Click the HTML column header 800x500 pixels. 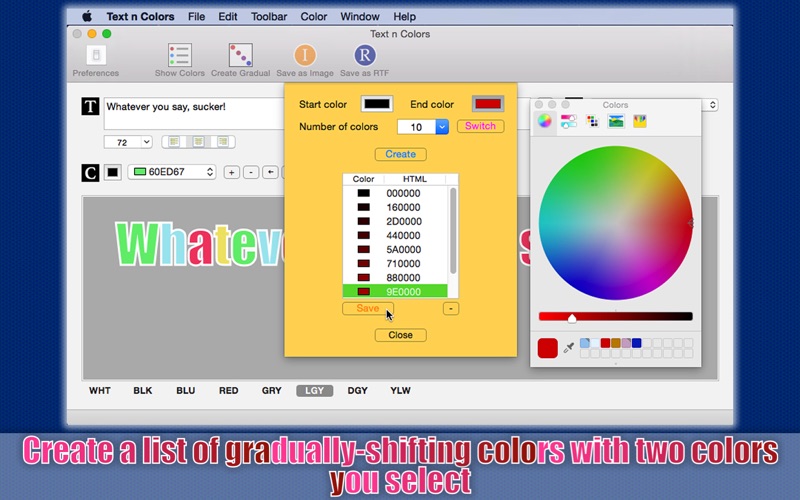pos(415,179)
